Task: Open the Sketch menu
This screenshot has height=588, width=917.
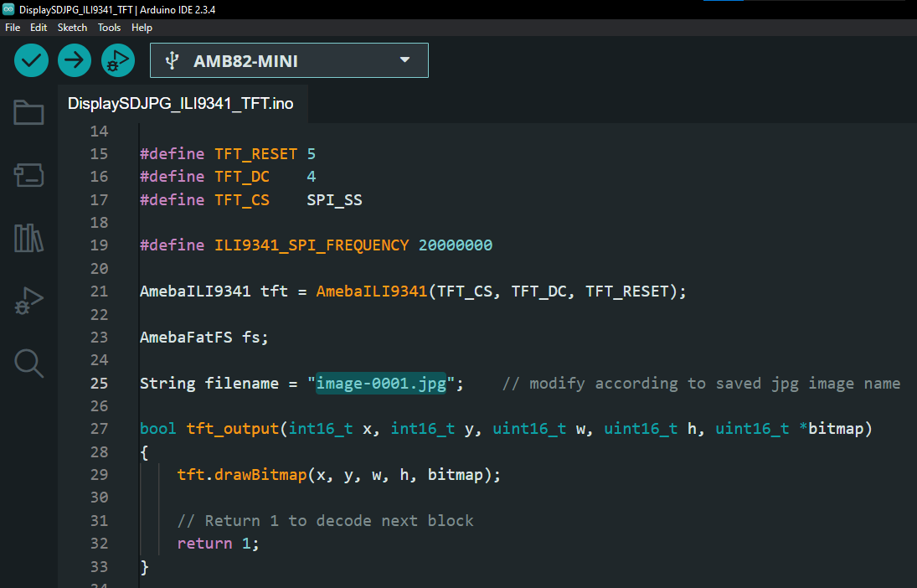Action: (x=72, y=28)
